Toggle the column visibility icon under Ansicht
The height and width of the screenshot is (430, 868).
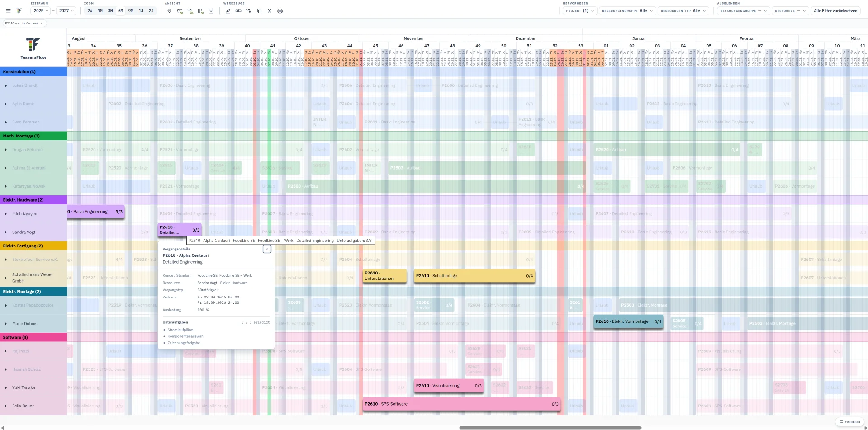(201, 11)
